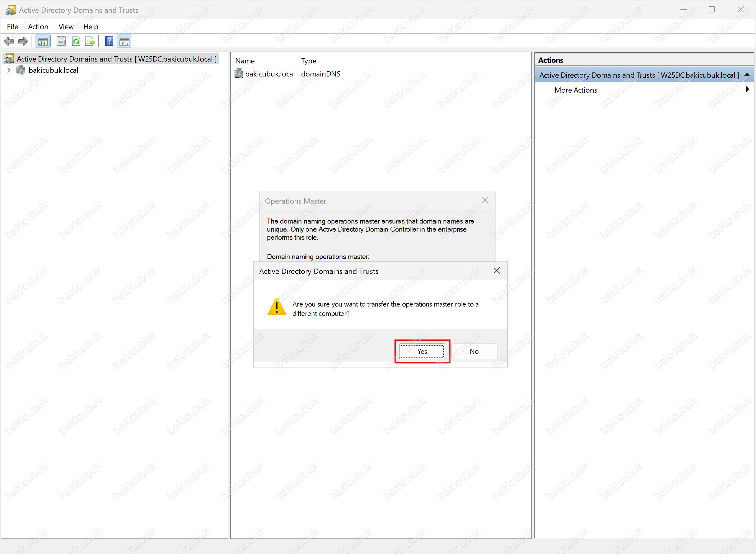Collapse the Actions pane section header arrow
The image size is (756, 554).
(x=747, y=75)
